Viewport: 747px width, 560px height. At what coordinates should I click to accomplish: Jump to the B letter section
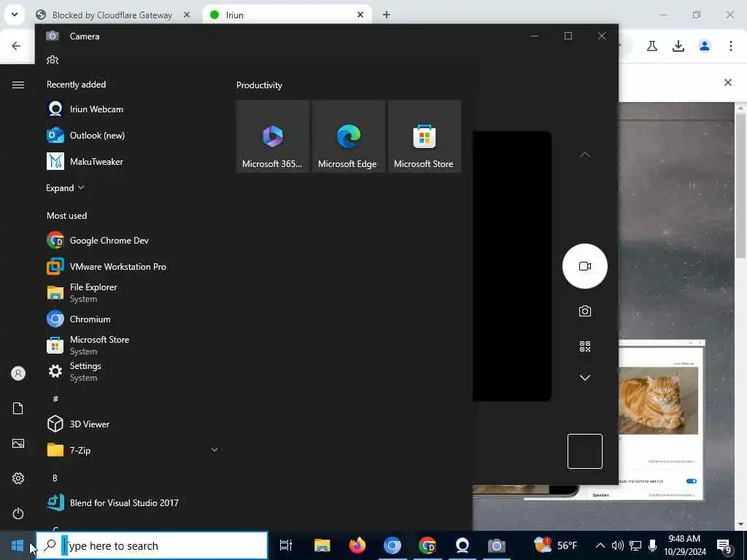pos(55,478)
